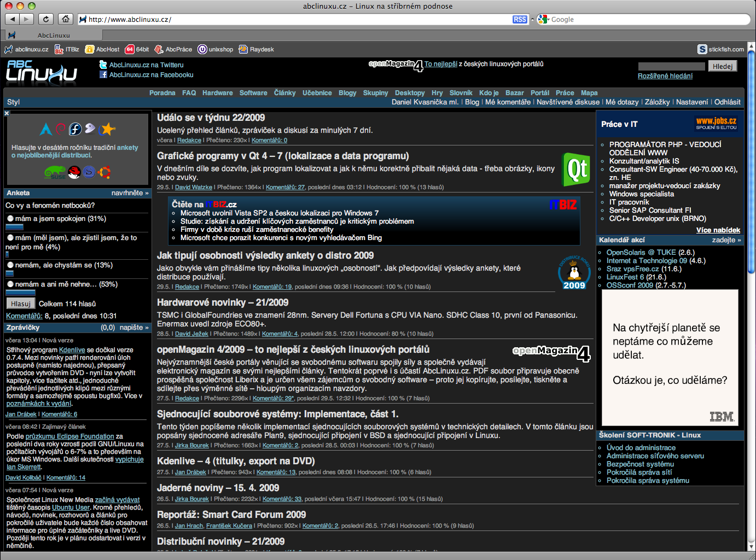Open the 64bit bookmark

tap(137, 49)
